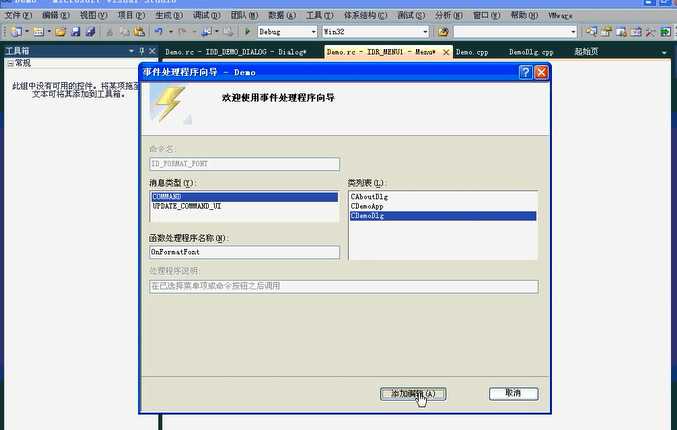Click the ID_FORMAT_FONT command name field
The height and width of the screenshot is (430, 677).
(x=244, y=164)
